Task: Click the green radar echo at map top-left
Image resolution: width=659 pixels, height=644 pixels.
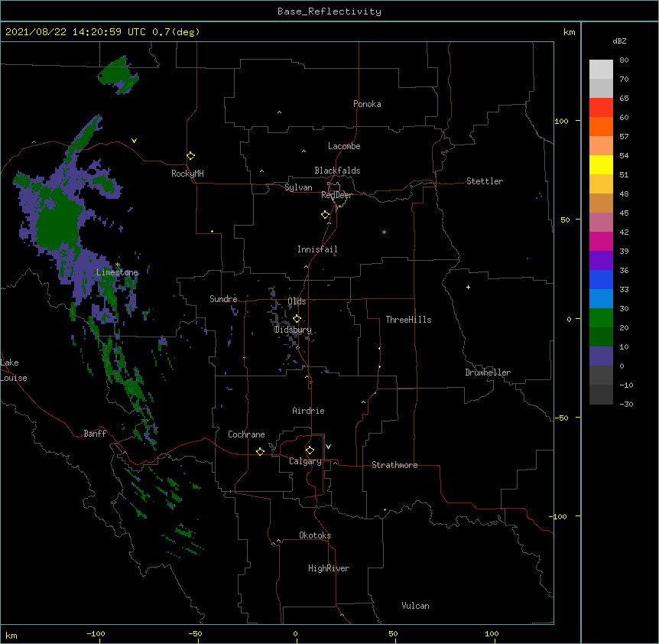Action: (x=118, y=74)
